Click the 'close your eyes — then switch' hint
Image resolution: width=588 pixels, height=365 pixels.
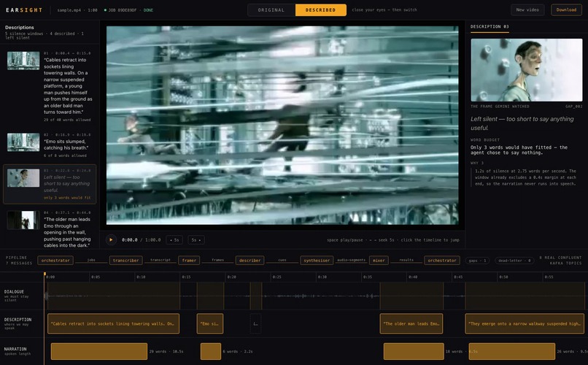coord(384,10)
